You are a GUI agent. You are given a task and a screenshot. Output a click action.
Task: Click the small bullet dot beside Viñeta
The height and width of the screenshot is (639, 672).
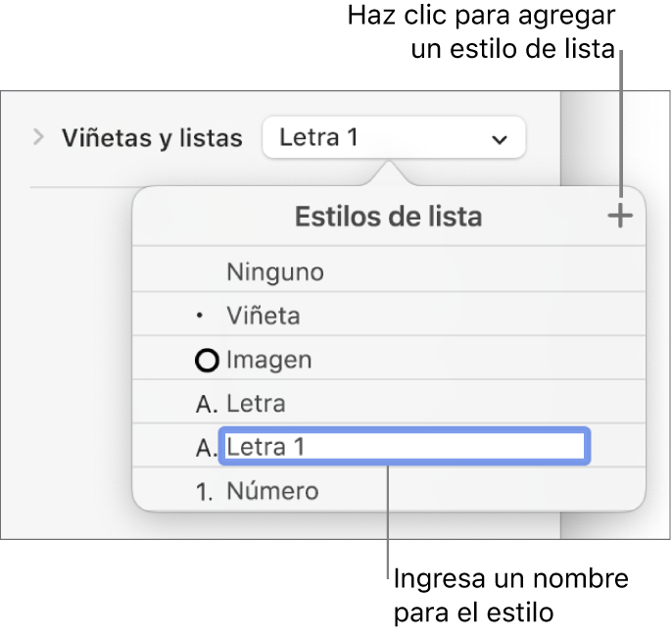point(203,317)
